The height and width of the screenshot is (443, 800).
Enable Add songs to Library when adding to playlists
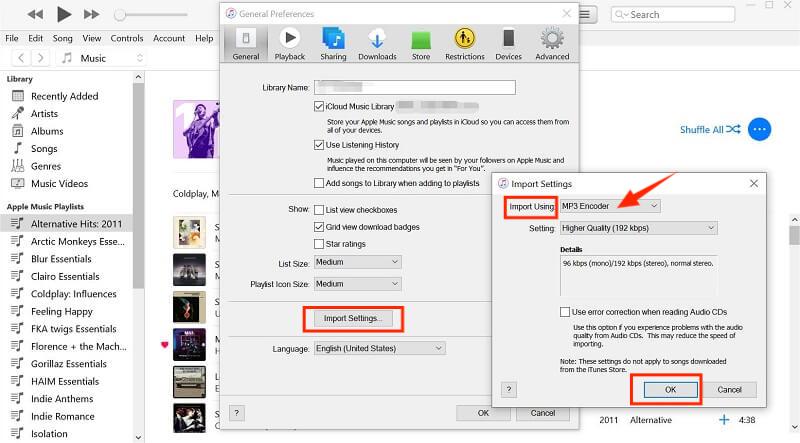[x=319, y=183]
